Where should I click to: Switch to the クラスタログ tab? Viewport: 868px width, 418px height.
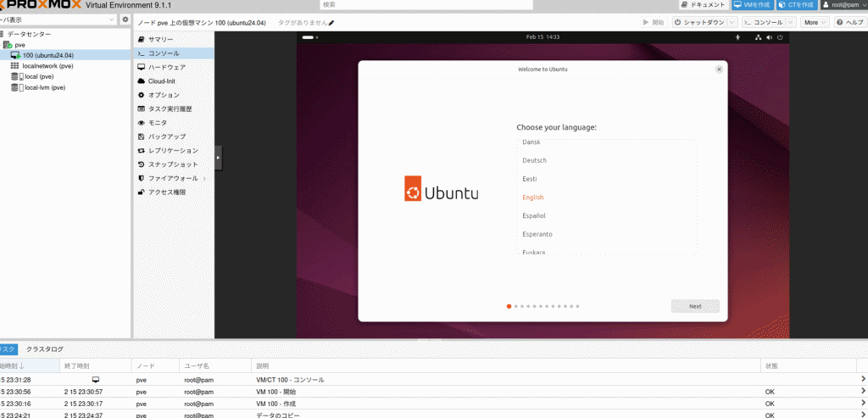pyautogui.click(x=44, y=348)
